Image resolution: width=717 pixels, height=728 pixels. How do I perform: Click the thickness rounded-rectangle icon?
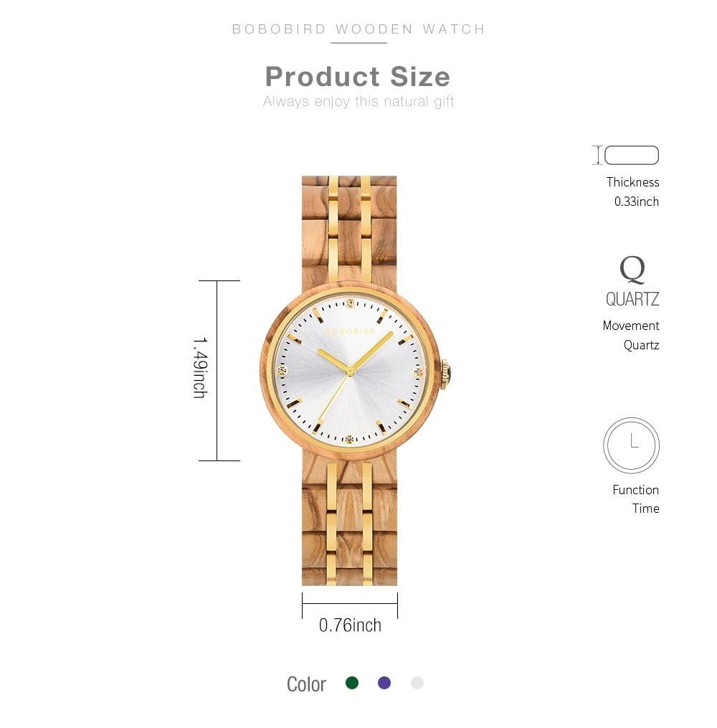(631, 155)
